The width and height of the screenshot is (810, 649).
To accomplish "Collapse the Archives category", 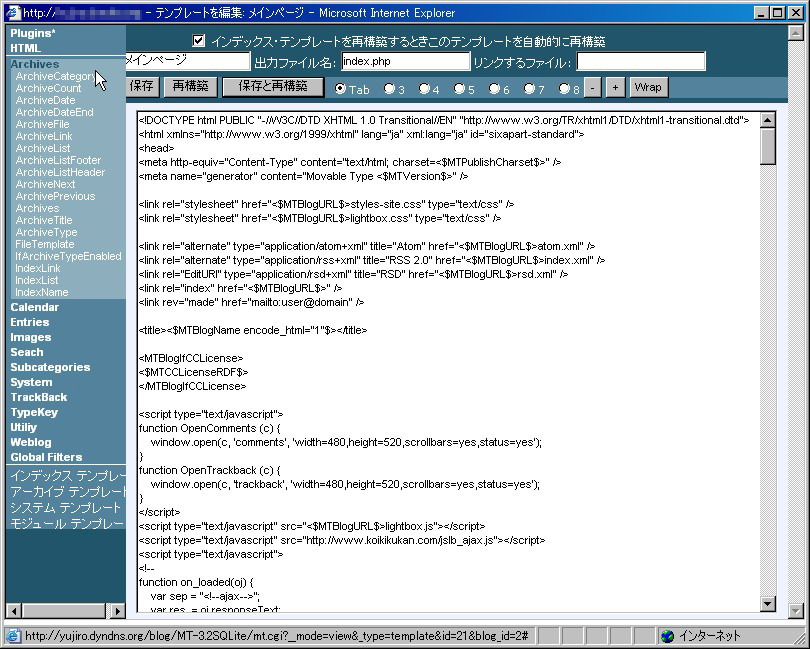I will pos(35,64).
